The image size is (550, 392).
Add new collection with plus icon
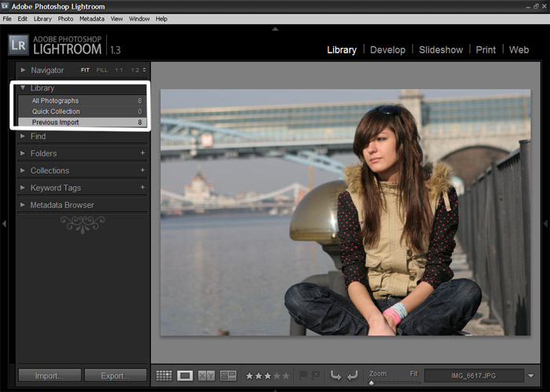tap(142, 170)
